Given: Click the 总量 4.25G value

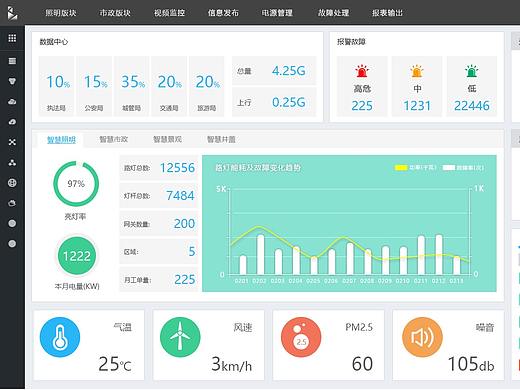Looking at the screenshot, I should click(289, 71).
